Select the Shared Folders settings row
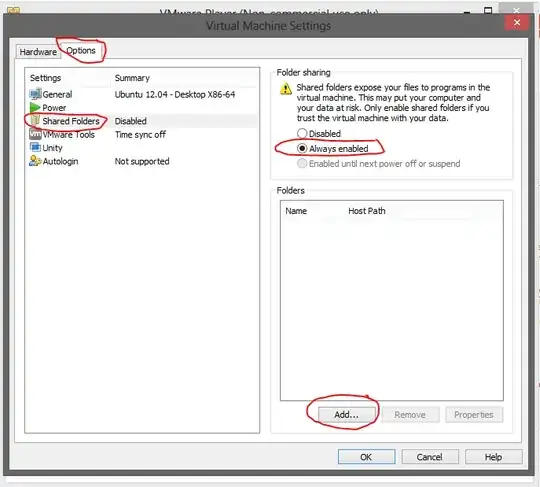540x487 pixels. click(x=142, y=121)
